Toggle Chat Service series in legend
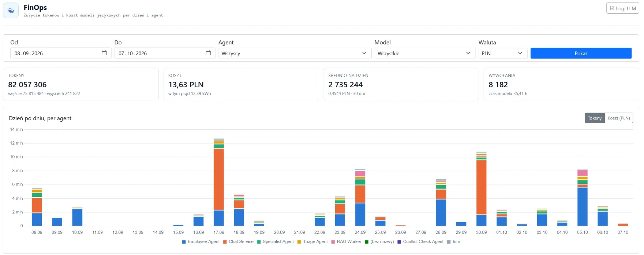The image size is (644, 255). 238,241
